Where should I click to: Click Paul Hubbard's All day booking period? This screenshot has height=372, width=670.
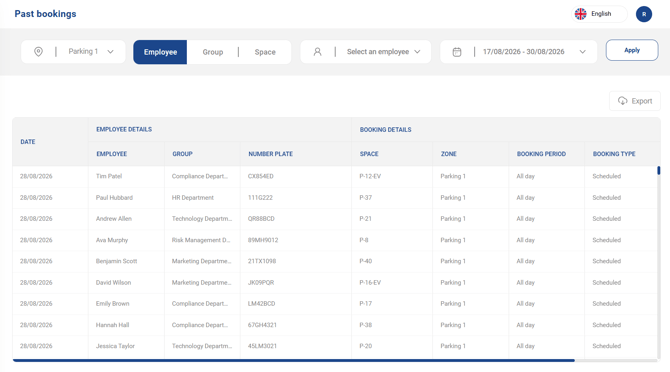pyautogui.click(x=526, y=197)
